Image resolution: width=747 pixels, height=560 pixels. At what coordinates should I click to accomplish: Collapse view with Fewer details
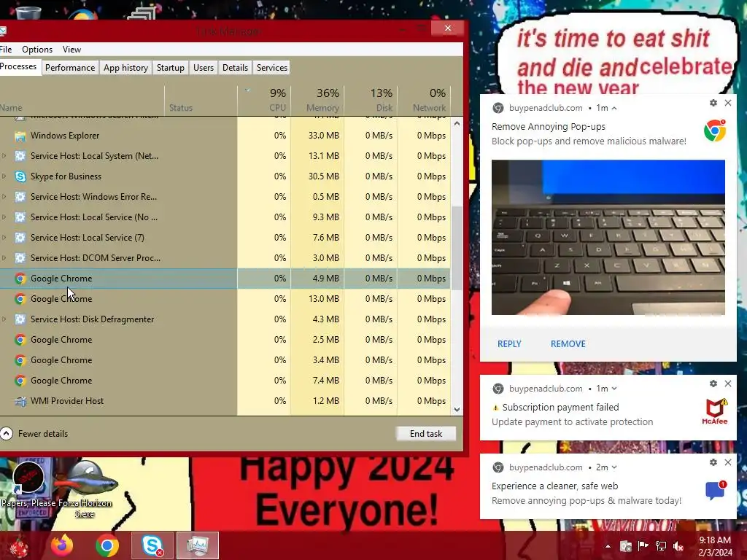[x=34, y=434]
